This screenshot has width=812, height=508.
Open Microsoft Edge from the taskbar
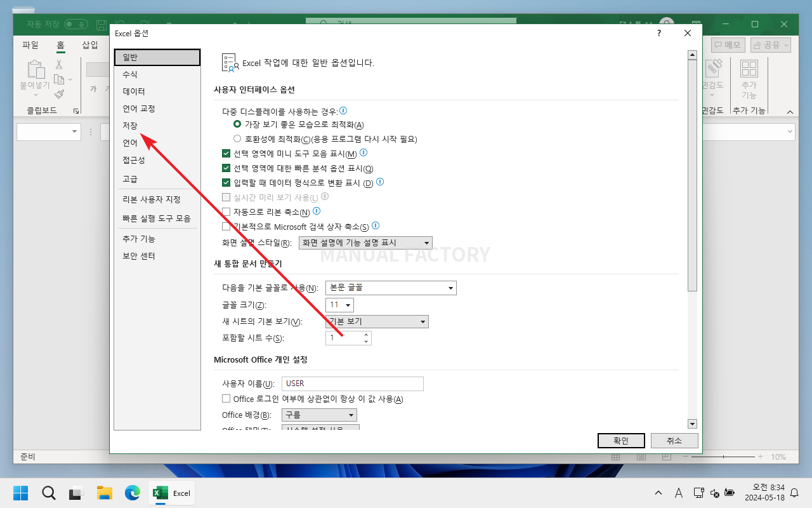[132, 493]
